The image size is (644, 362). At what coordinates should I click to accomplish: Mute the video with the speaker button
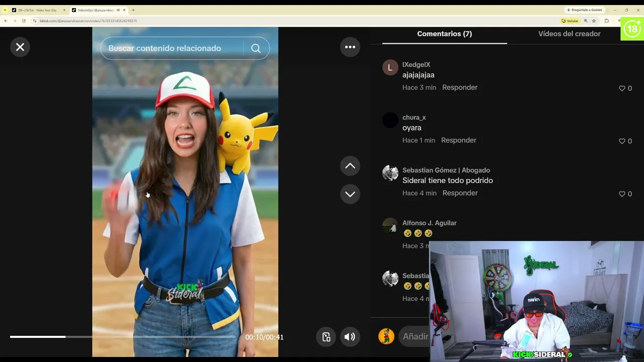[350, 337]
